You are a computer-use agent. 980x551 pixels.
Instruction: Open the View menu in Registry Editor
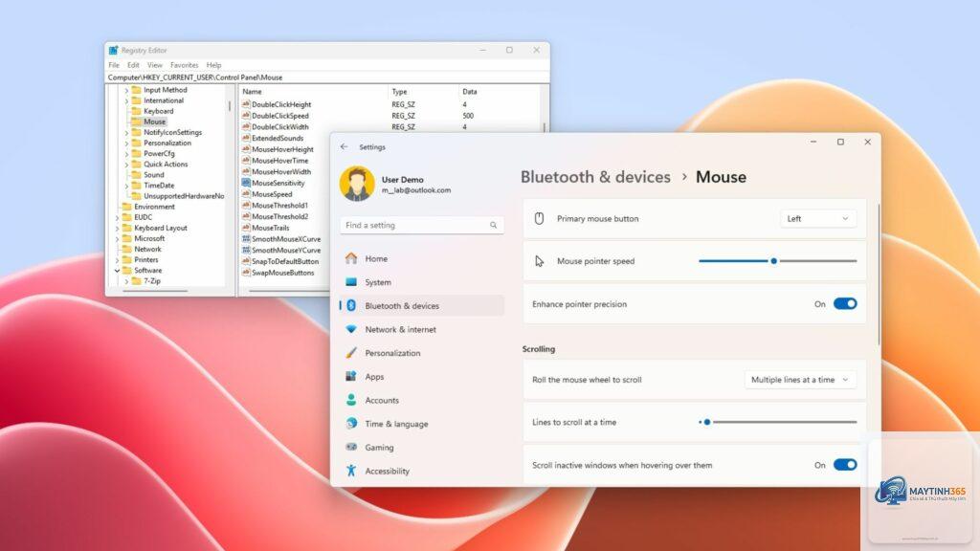click(154, 65)
